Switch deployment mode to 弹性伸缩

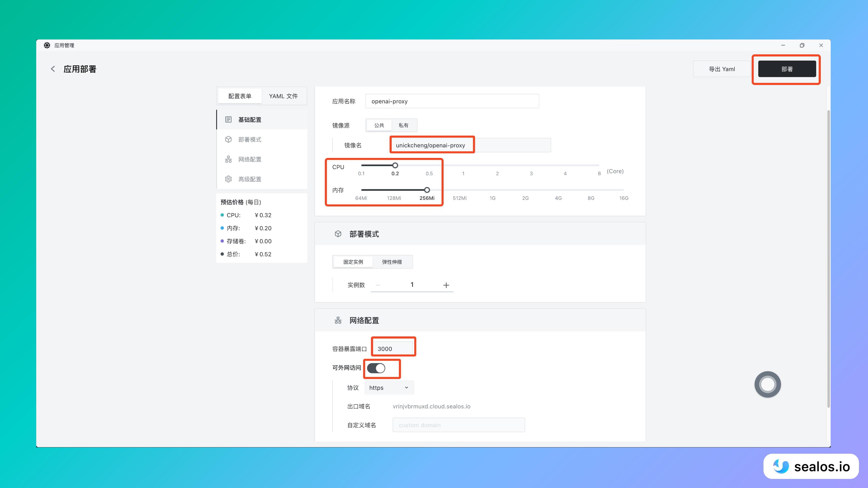393,262
